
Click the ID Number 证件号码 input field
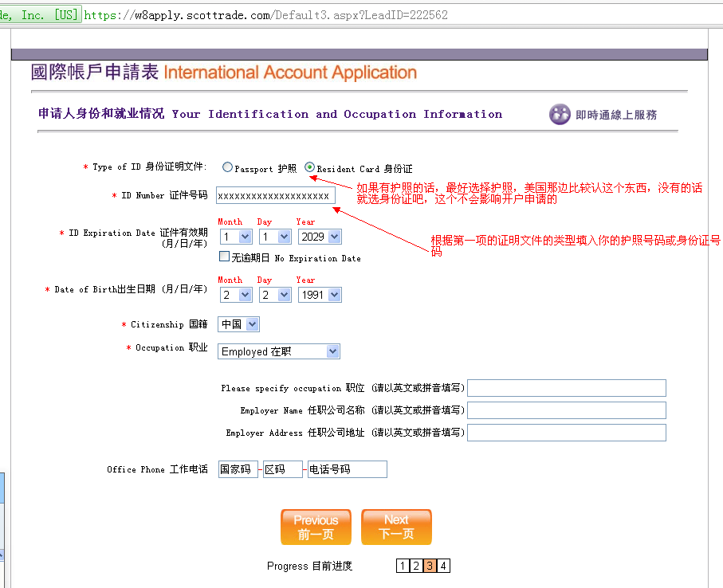(x=275, y=195)
